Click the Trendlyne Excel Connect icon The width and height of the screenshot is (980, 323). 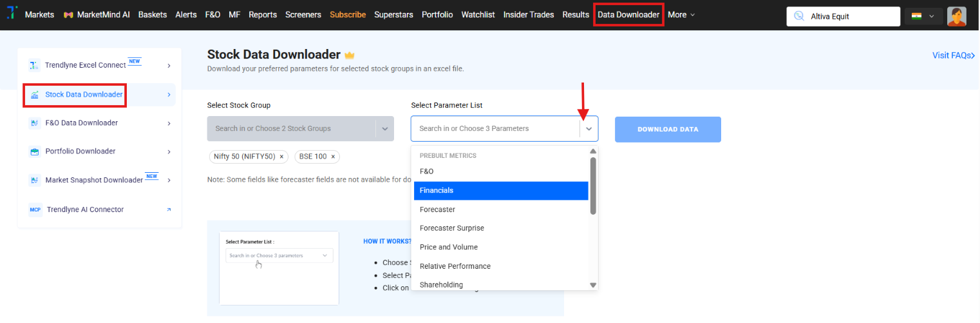[35, 65]
